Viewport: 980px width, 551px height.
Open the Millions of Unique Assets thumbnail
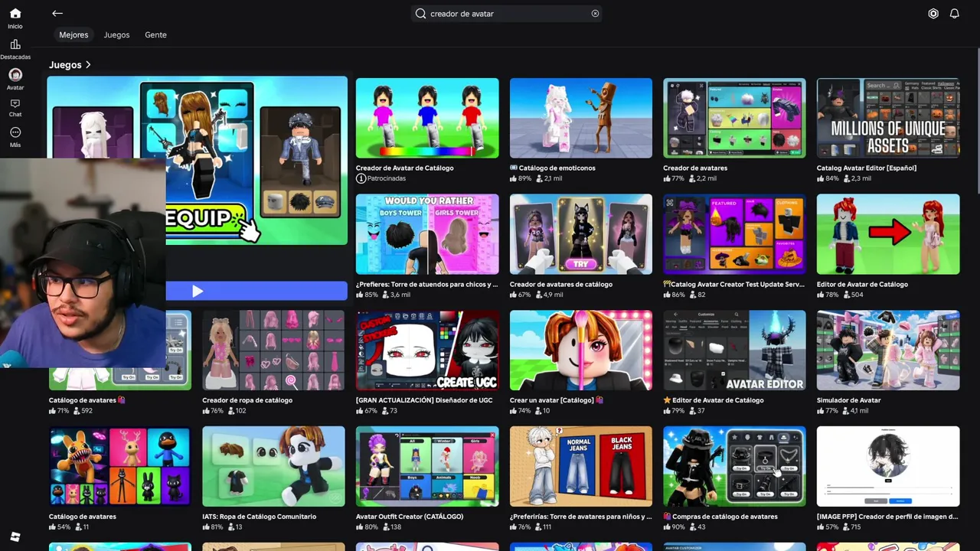[888, 118]
